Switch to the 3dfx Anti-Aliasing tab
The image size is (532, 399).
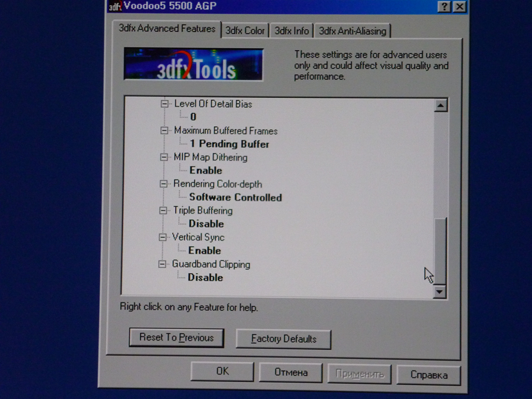(352, 31)
